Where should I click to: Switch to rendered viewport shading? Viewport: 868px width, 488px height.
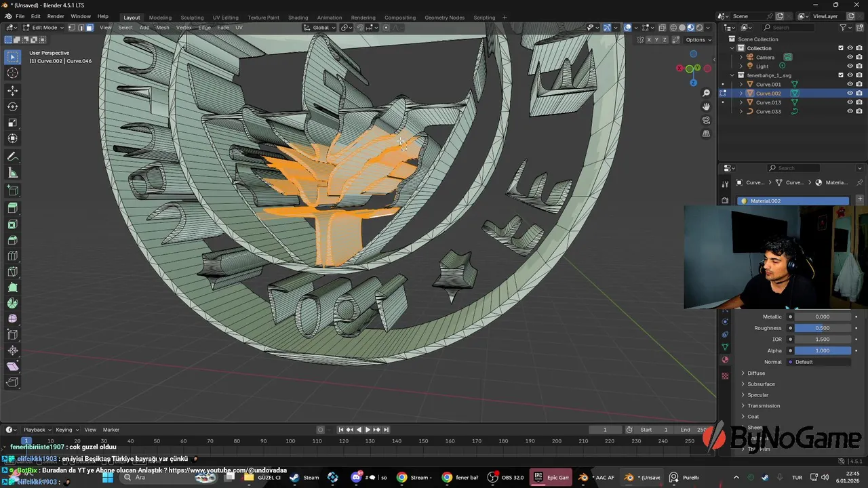[x=699, y=28]
